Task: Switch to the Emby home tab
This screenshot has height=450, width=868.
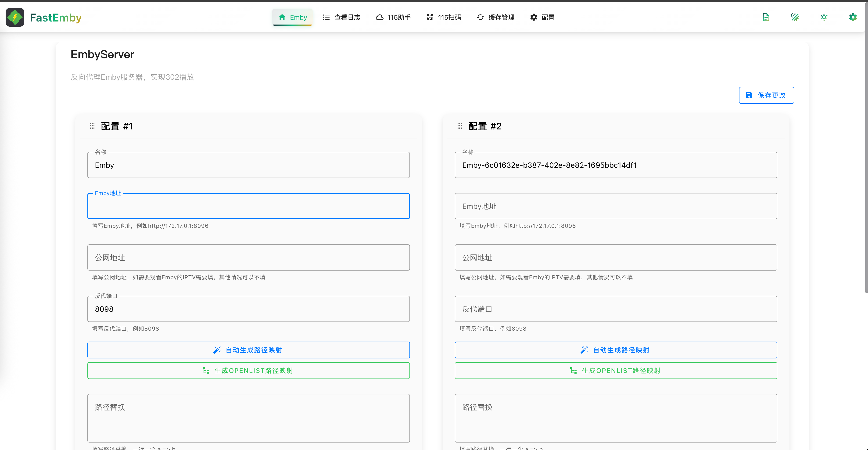Action: point(292,17)
